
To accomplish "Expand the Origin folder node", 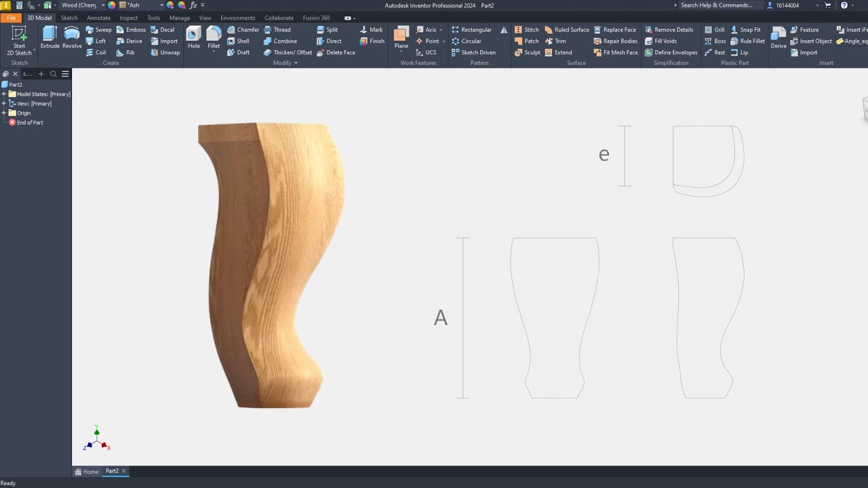I will pos(4,113).
